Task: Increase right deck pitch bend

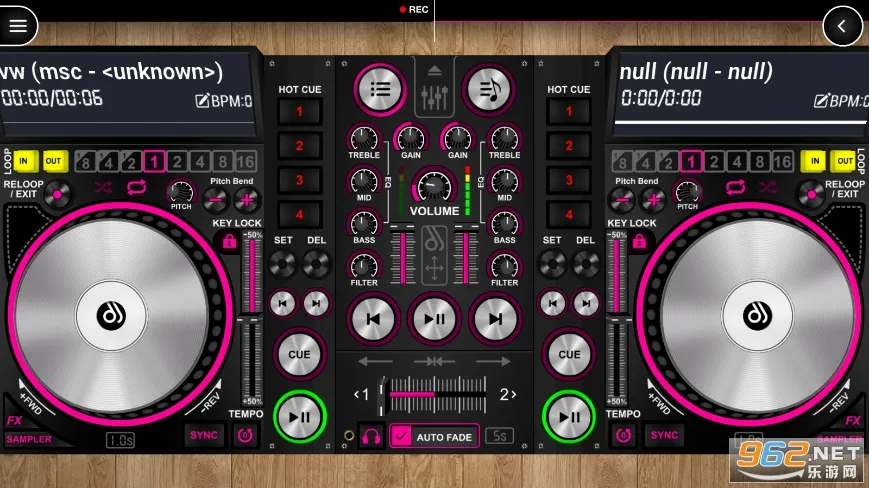Action: (653, 200)
